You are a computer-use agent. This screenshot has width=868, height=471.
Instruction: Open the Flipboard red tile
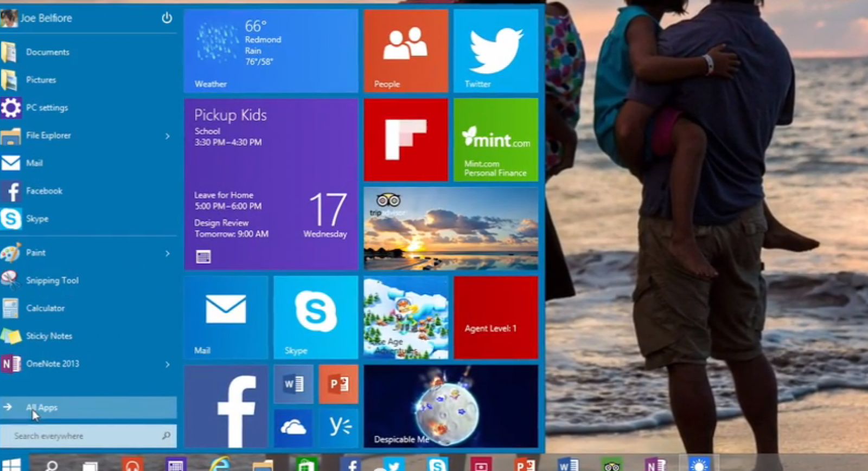pos(406,140)
